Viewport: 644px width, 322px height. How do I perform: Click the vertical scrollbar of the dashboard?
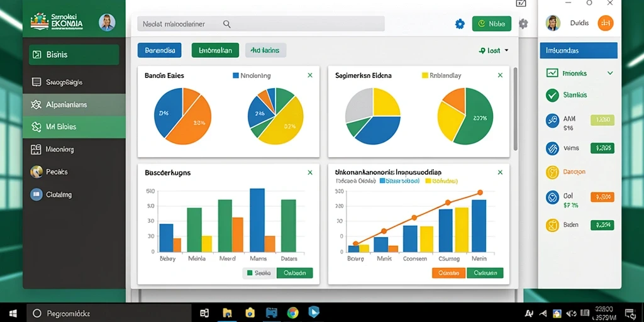pyautogui.click(x=516, y=109)
